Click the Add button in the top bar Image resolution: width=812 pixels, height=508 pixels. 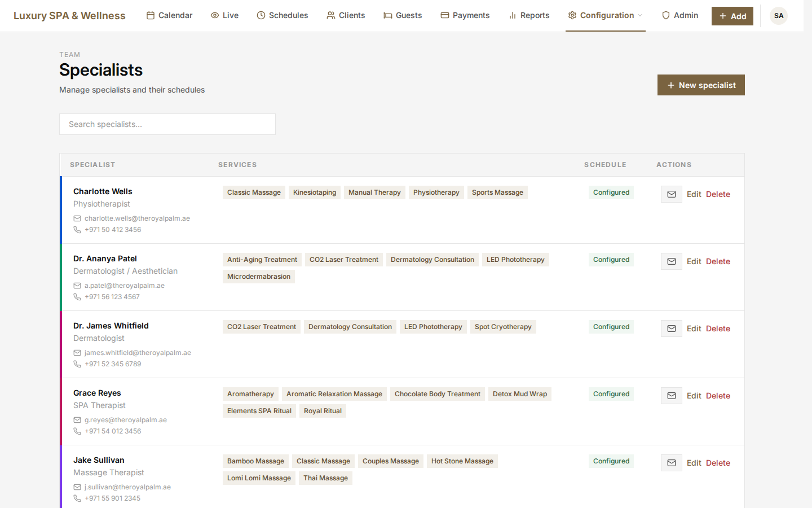pos(732,16)
